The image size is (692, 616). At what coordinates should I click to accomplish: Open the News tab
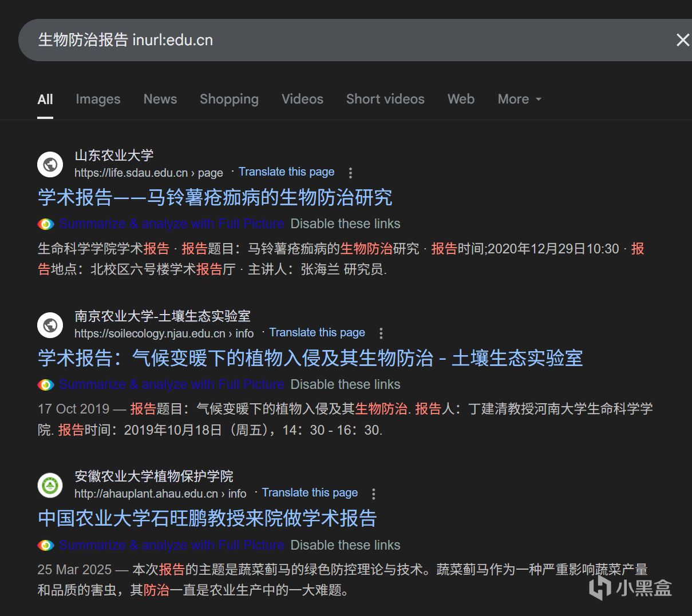coord(160,99)
